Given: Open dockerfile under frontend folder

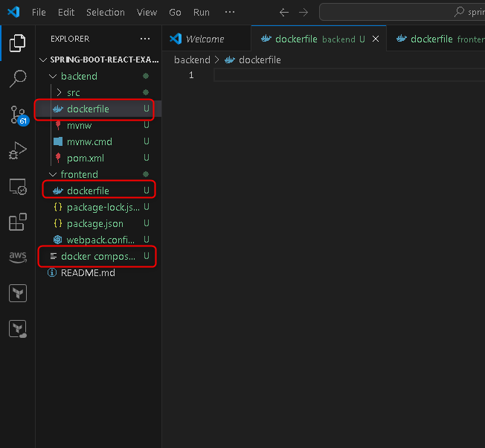Looking at the screenshot, I should pyautogui.click(x=99, y=191).
